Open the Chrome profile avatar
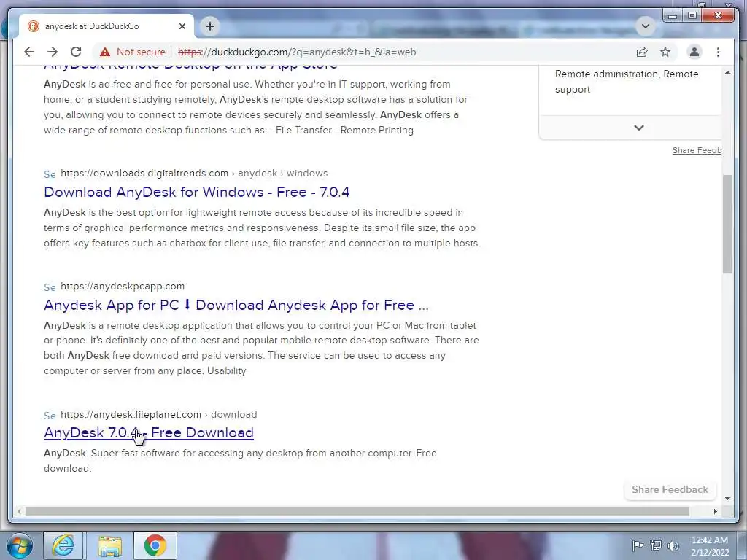Screen dimensions: 747x560 694,52
